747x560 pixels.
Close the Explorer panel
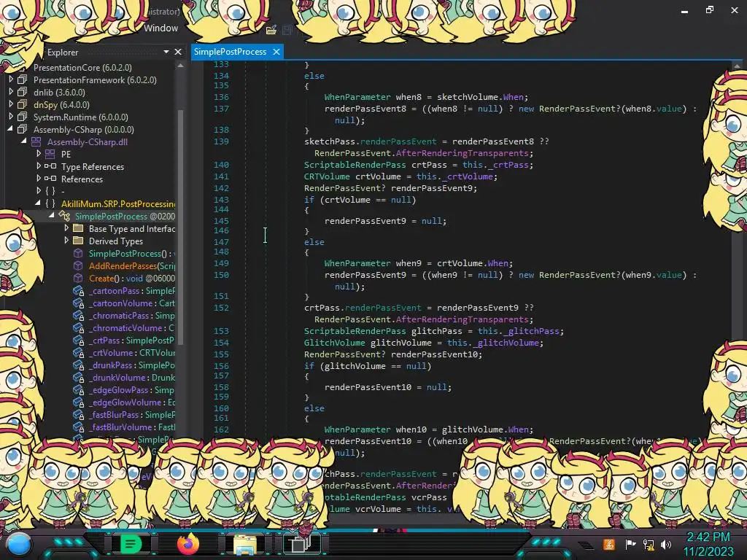click(178, 52)
